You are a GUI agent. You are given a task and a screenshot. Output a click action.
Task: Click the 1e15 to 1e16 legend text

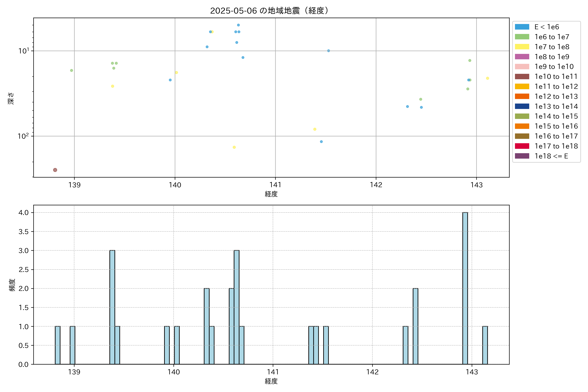[556, 126]
